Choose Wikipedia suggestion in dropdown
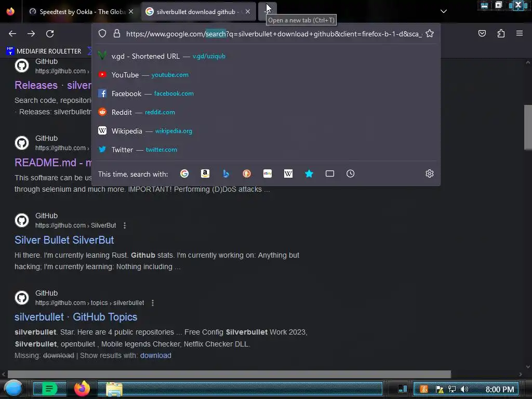 tap(266, 131)
